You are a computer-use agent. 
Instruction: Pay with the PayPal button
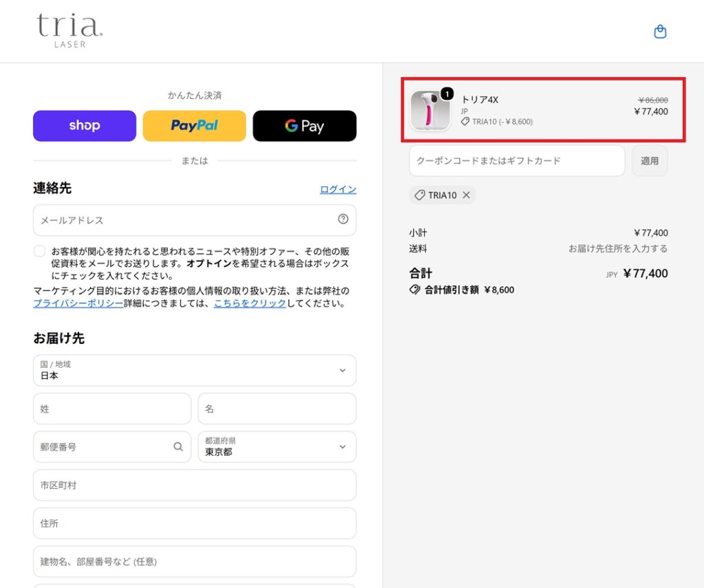pos(195,126)
